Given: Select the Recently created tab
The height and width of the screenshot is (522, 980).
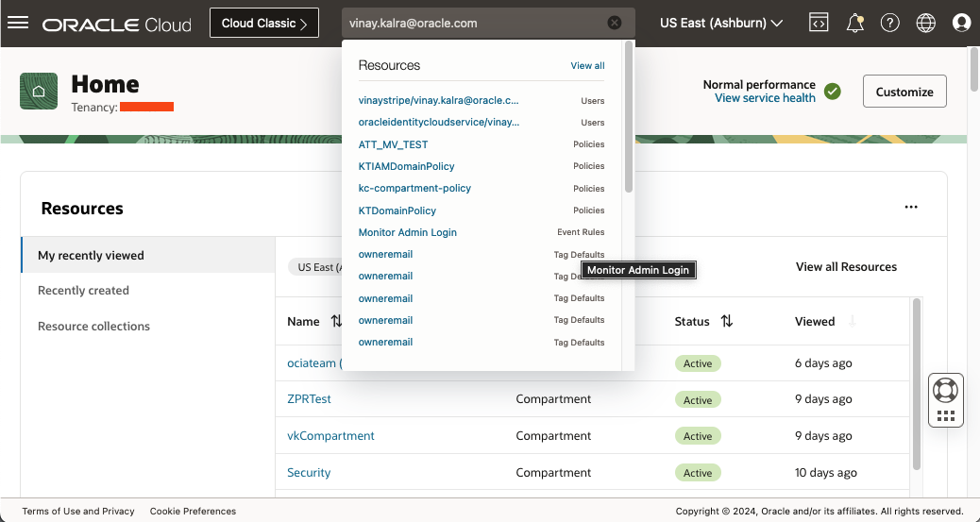Looking at the screenshot, I should 83,291.
